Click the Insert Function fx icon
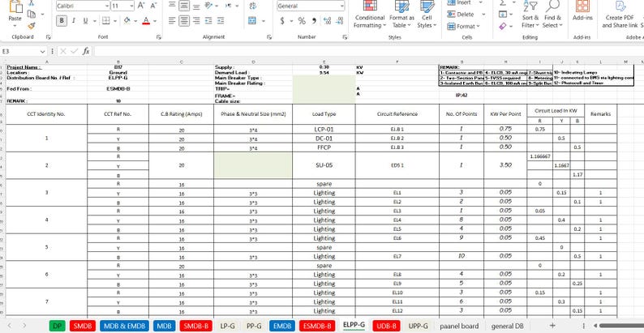Viewport: 644px width, 333px height. (86, 51)
